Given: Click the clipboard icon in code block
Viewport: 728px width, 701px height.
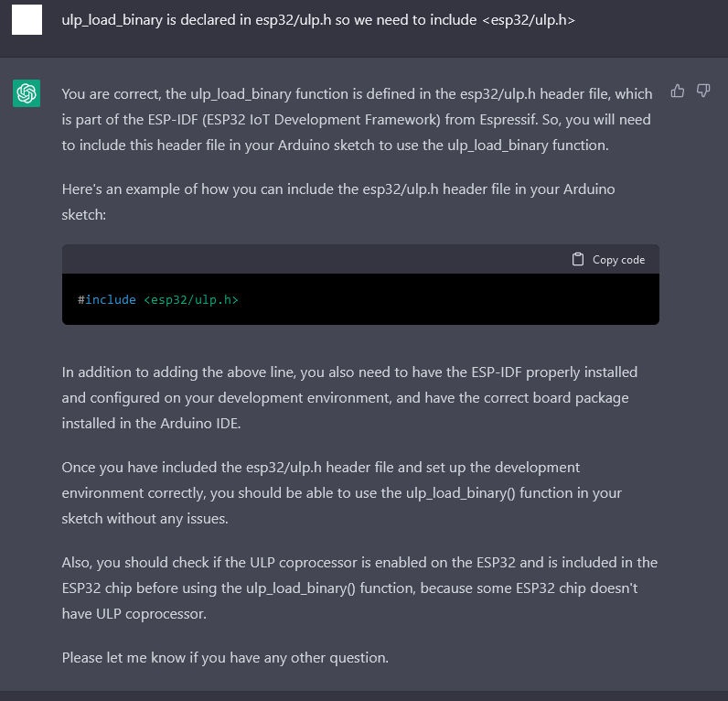Looking at the screenshot, I should 578,259.
